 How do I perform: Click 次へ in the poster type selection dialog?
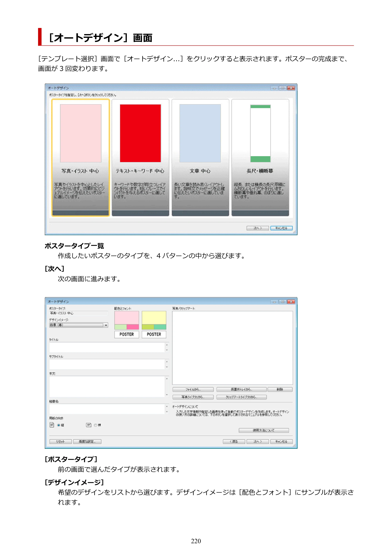258,228
